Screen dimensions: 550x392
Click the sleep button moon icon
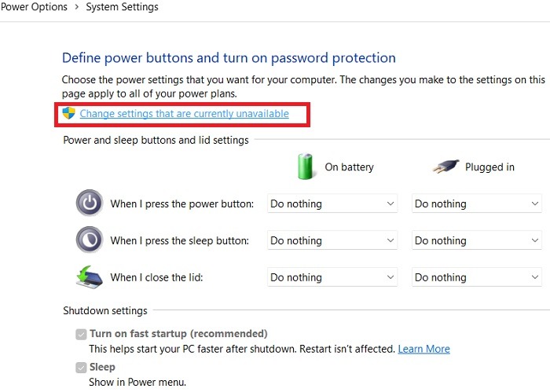[90, 240]
